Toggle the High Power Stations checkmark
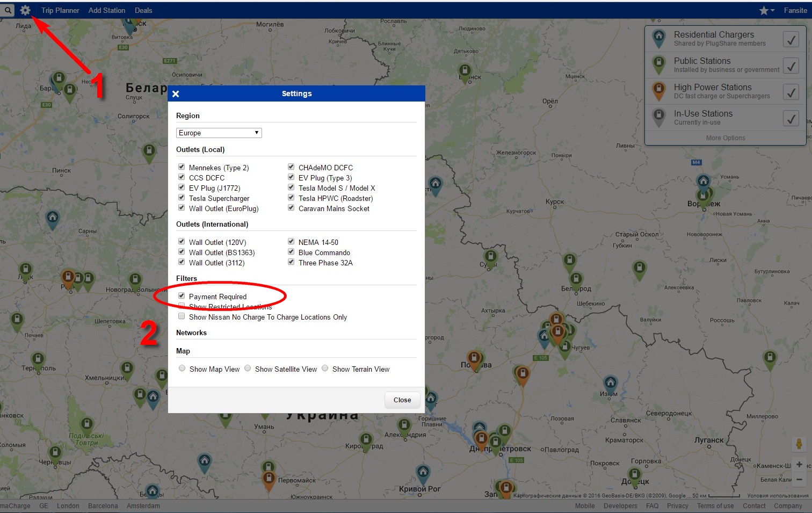812x513 pixels. point(791,92)
